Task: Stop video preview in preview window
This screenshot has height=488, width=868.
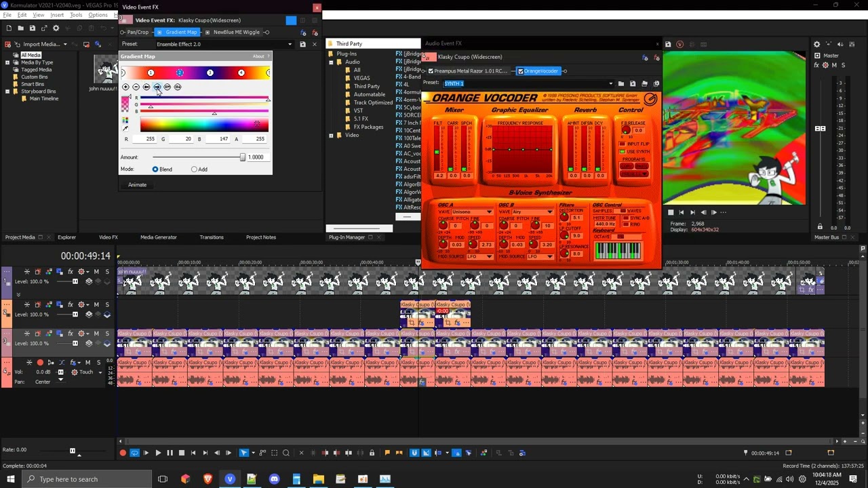Action: (x=671, y=212)
